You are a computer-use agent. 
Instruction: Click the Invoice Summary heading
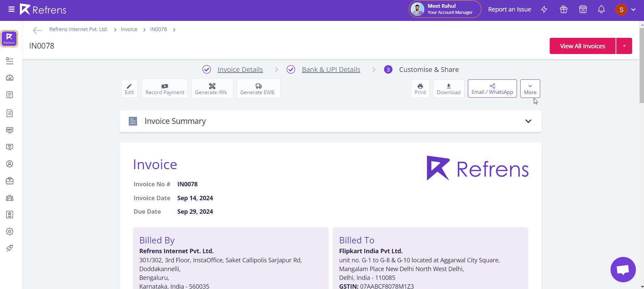tap(175, 121)
